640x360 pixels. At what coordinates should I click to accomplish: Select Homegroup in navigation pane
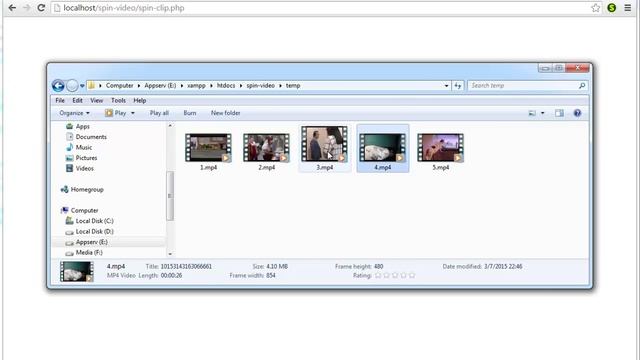coord(82,189)
